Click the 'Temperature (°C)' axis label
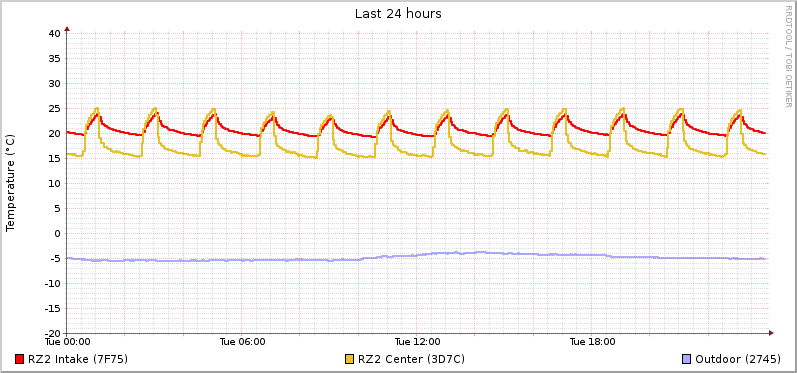This screenshot has width=797, height=373. coord(10,183)
